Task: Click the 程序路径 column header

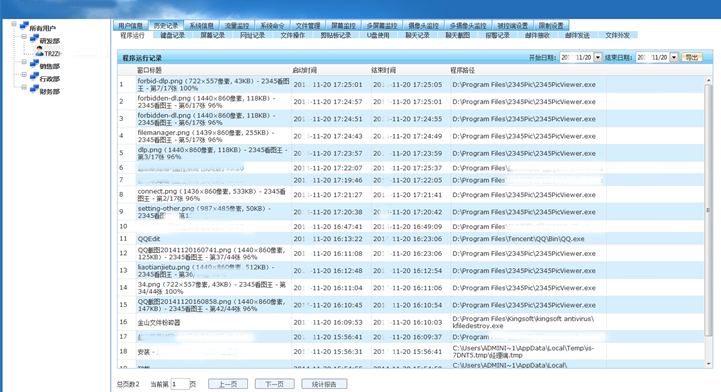Action: [463, 70]
